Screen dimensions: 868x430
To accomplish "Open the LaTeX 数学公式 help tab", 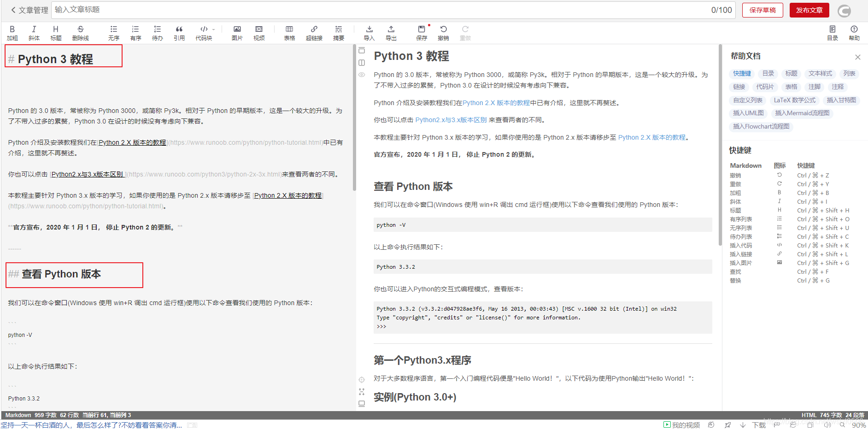I will point(794,100).
